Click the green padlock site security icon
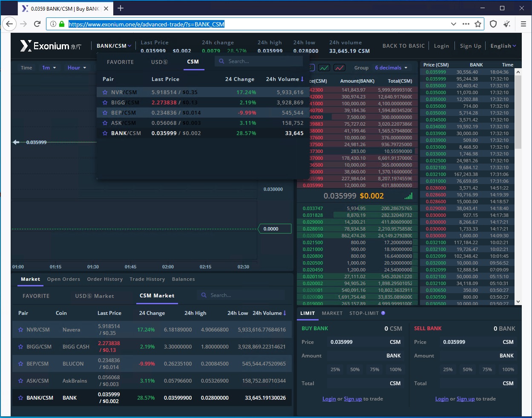The width and height of the screenshot is (532, 418). (x=62, y=24)
